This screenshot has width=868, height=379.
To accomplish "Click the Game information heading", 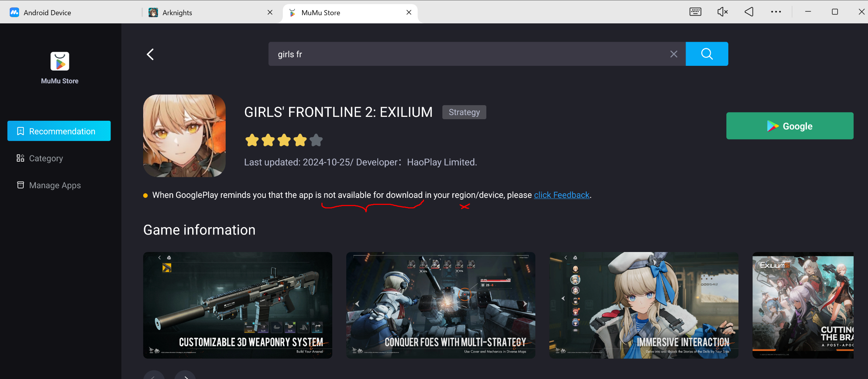I will tap(199, 230).
